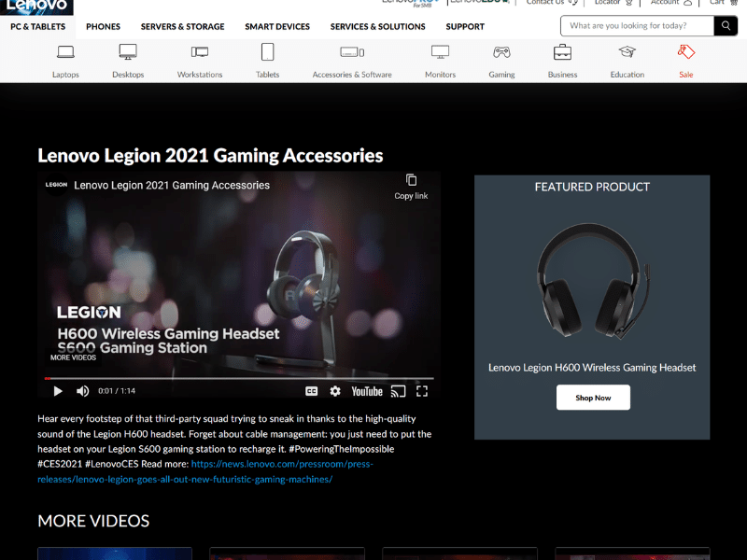747x560 pixels.
Task: Open the Phones menu
Action: [103, 27]
